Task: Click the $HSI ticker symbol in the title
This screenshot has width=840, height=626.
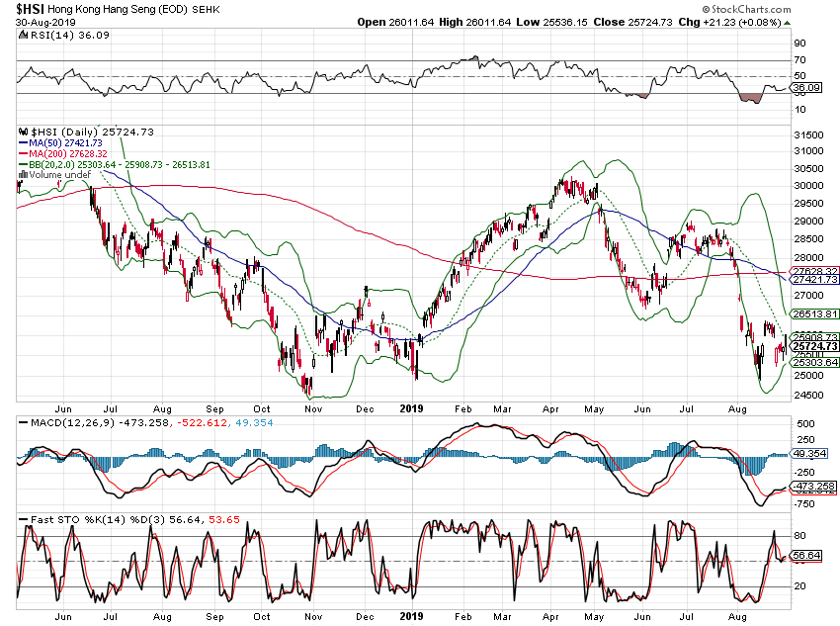Action: coord(32,8)
